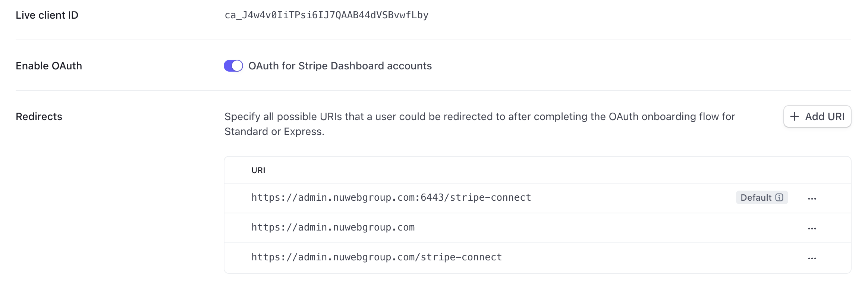Screen dimensions: 868x282
Task: Click the 'Specify all possible URIs' description line
Action: [x=479, y=116]
